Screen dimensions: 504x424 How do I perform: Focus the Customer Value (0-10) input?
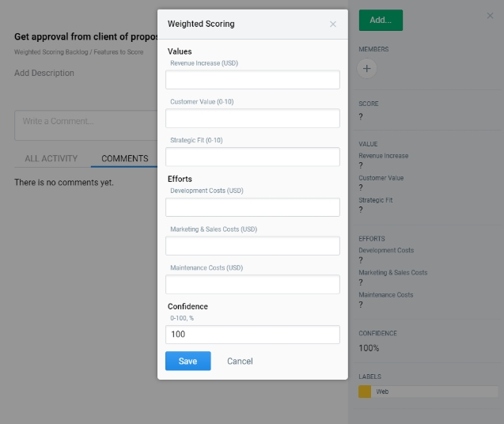pyautogui.click(x=252, y=119)
